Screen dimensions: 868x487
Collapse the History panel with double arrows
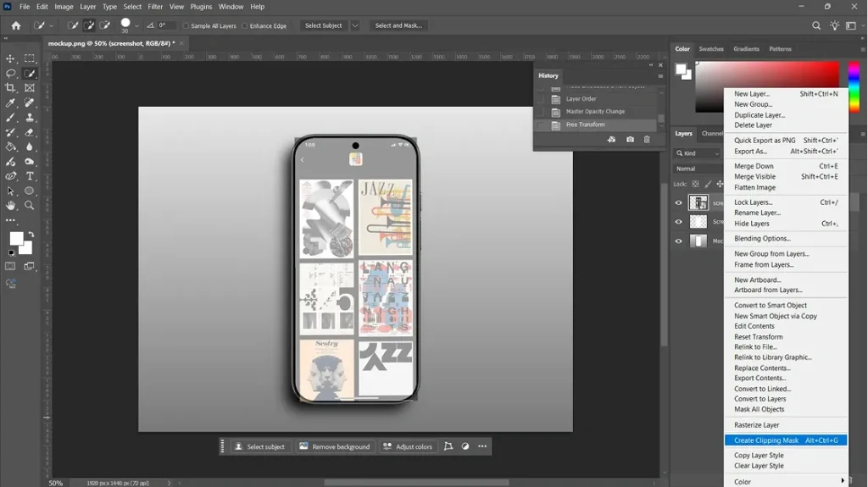pyautogui.click(x=651, y=65)
